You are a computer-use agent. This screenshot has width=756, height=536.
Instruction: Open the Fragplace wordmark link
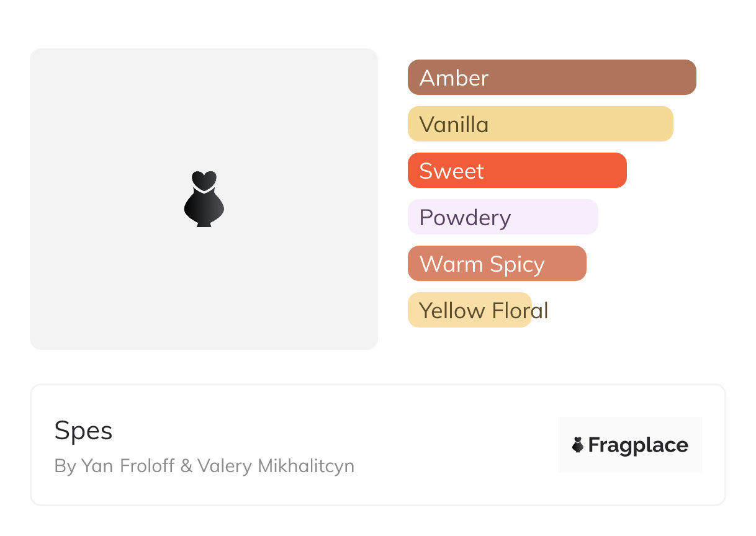click(x=638, y=445)
